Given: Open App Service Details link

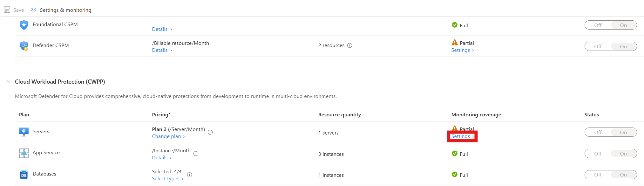Looking at the screenshot, I should tap(162, 158).
